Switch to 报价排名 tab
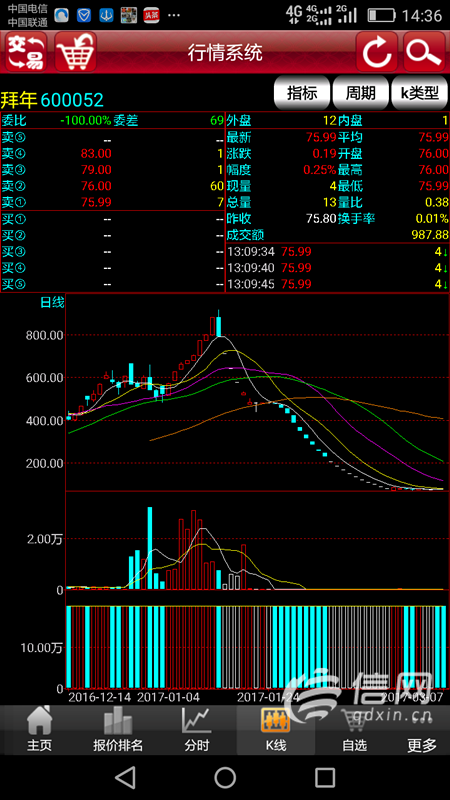The height and width of the screenshot is (800, 450). [118, 730]
